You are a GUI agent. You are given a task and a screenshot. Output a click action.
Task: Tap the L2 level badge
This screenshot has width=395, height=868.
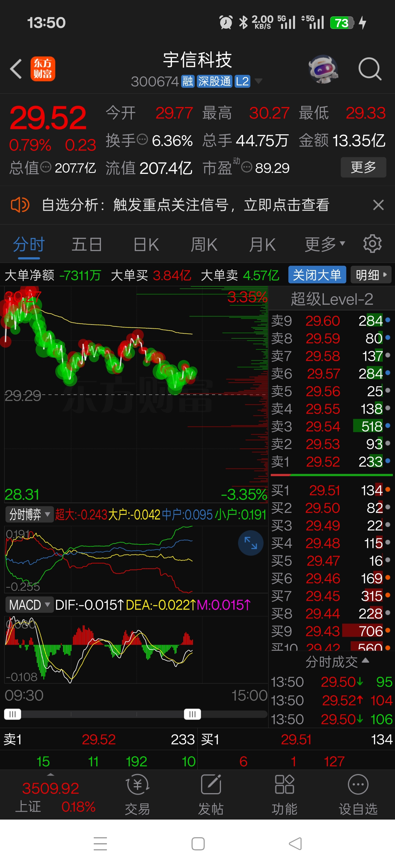[x=242, y=81]
